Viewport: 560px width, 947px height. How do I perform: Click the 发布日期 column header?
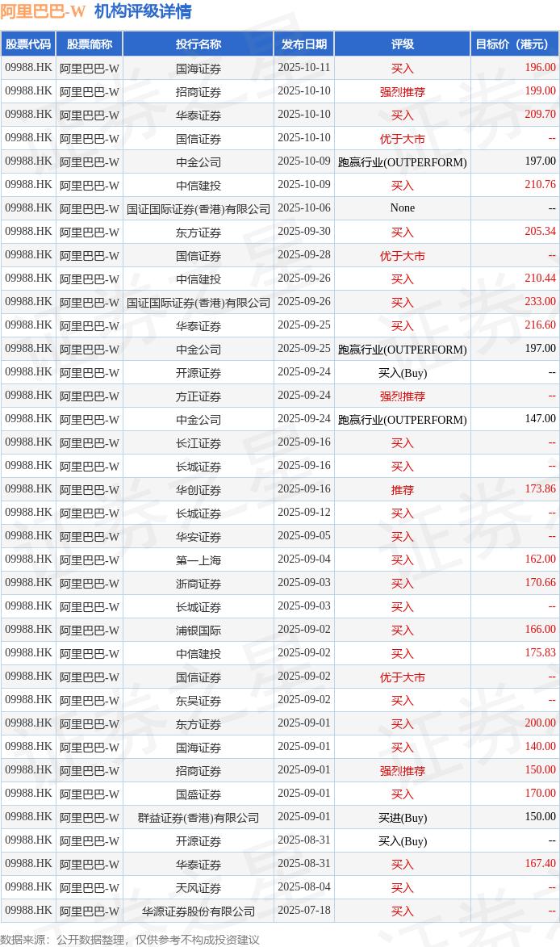pyautogui.click(x=304, y=44)
